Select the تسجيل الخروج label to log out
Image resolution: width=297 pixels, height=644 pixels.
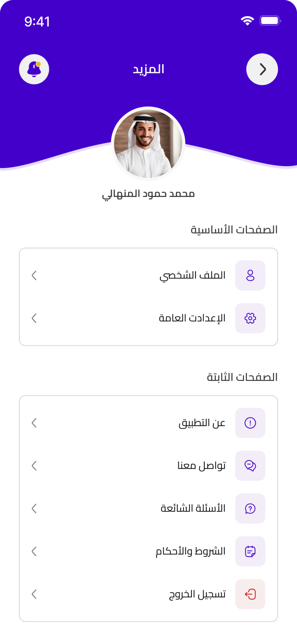[x=197, y=594]
